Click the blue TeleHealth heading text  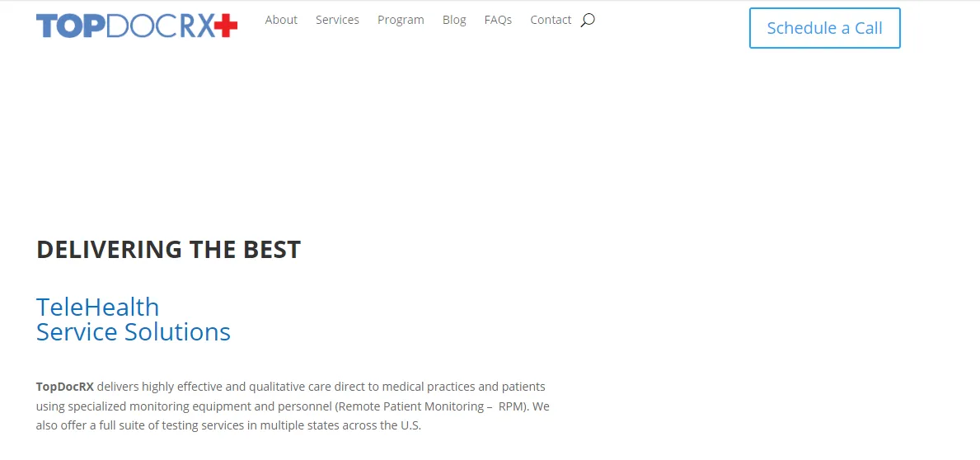click(97, 307)
